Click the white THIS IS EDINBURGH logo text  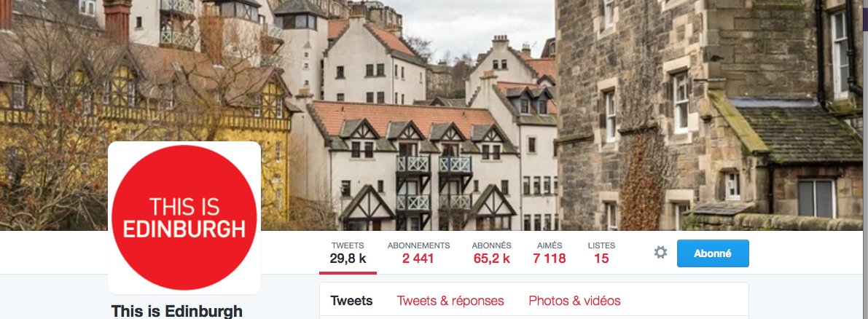[184, 218]
